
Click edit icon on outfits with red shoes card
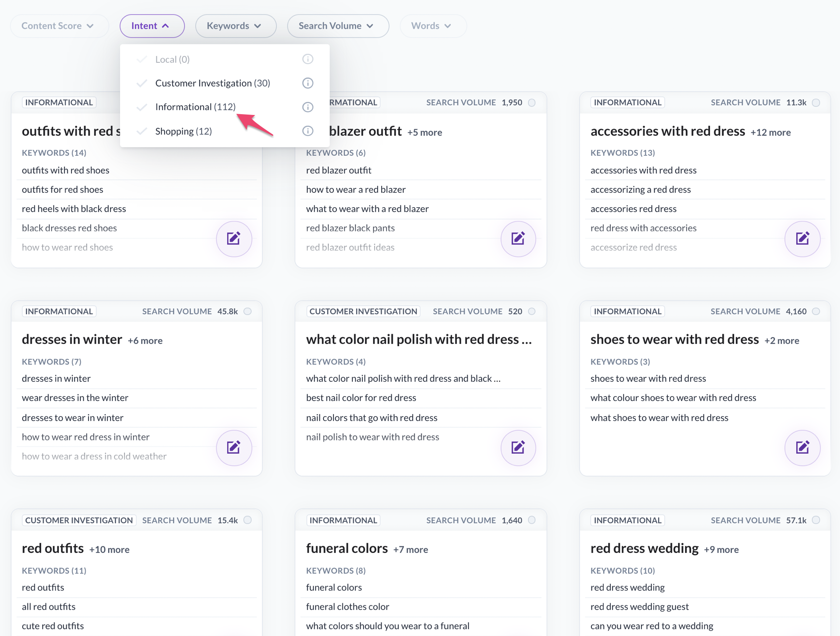pos(234,239)
